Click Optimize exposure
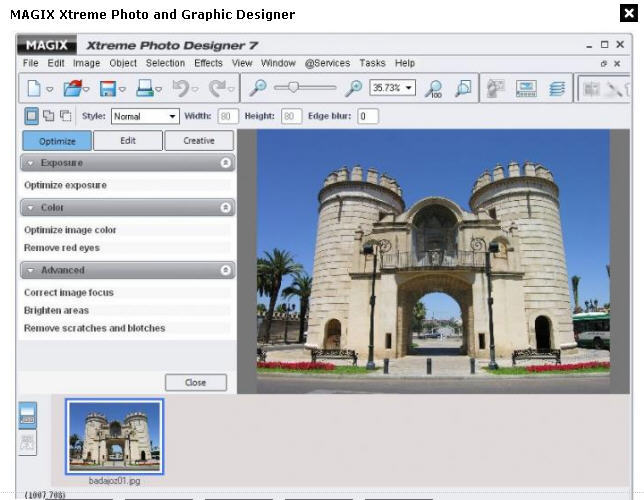Screen dimensions: 644x500 [65, 185]
